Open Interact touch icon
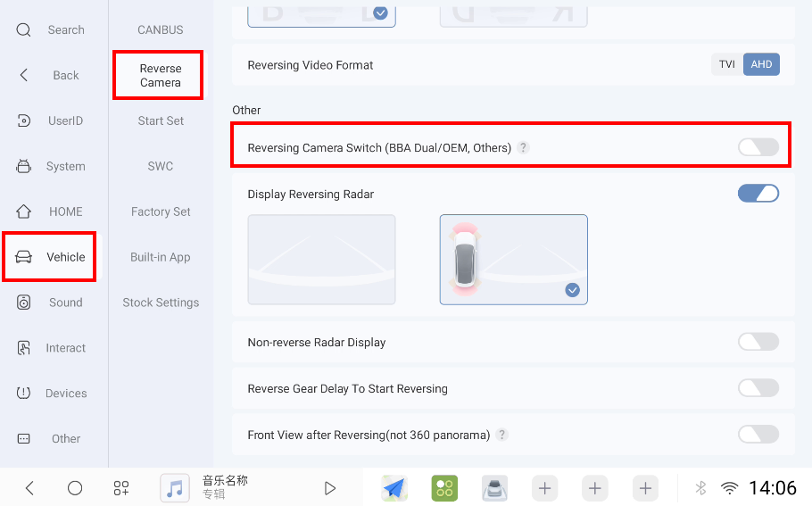812x506 pixels. 23,347
